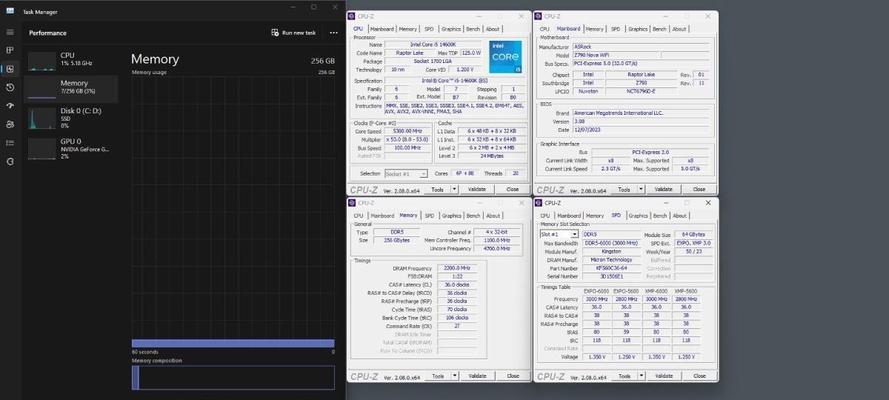
Task: Click the BIOS brand American Megatrends field
Action: 641,113
